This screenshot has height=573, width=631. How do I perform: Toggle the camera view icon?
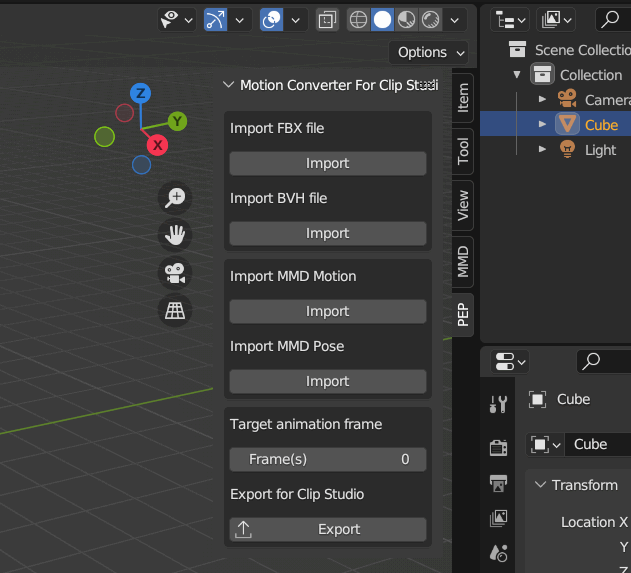175,273
